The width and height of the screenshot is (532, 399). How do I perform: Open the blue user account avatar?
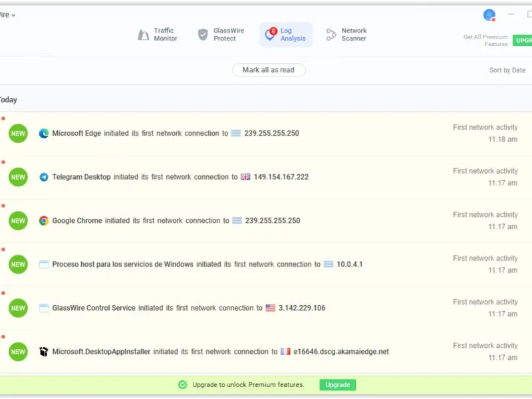(x=489, y=15)
